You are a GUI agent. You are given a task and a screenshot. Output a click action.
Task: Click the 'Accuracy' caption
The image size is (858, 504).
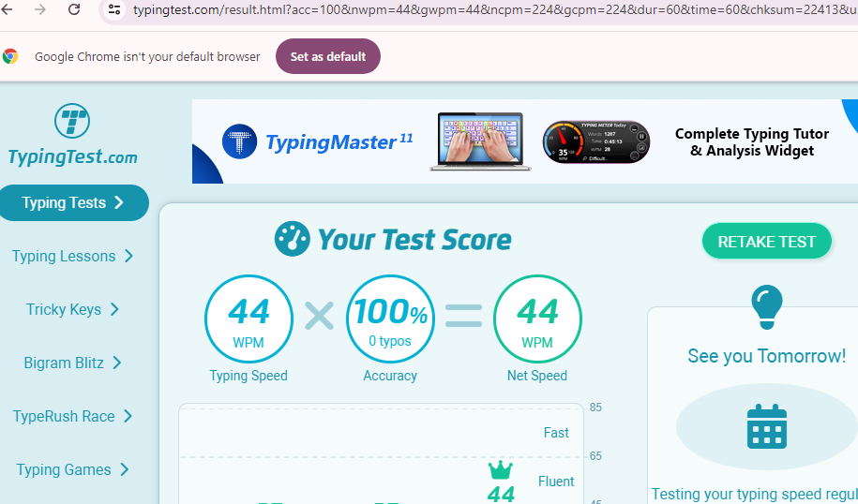coord(390,376)
